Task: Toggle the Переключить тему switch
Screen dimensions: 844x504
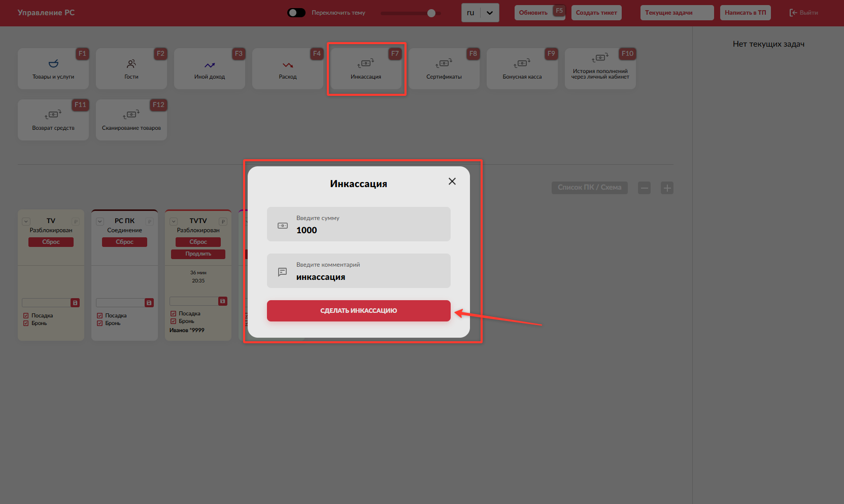Action: [296, 13]
